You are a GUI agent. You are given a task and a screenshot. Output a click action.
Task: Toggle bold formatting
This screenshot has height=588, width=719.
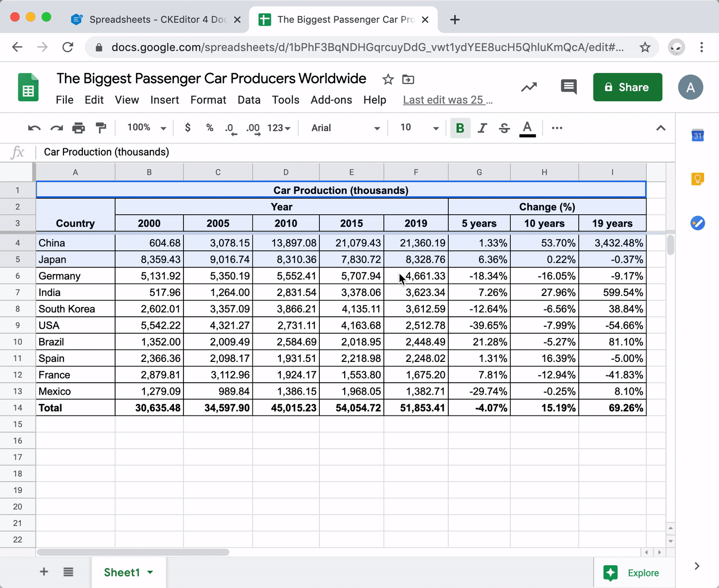460,128
